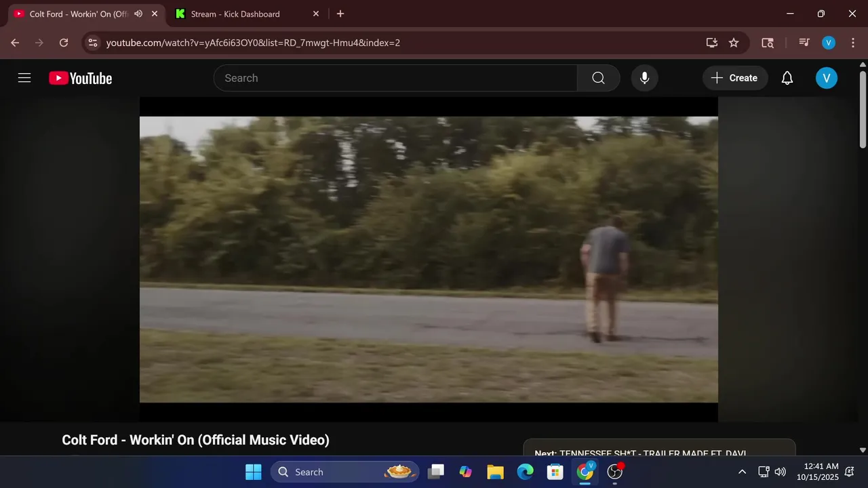Click the video player to pause
The image size is (868, 488).
coord(429,260)
